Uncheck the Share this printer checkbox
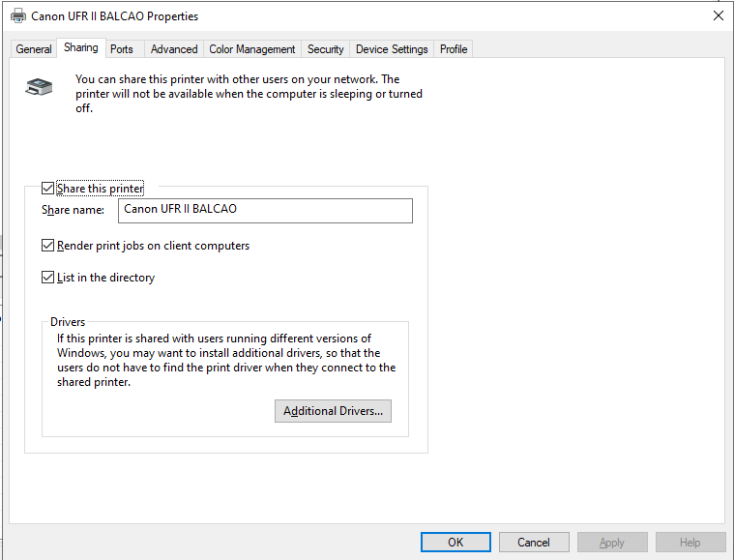734x560 pixels. tap(47, 189)
